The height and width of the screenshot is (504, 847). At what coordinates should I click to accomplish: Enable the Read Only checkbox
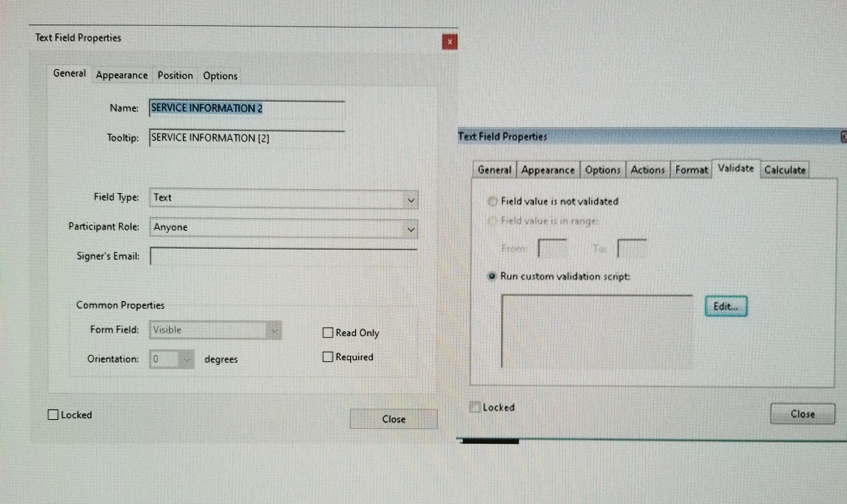tap(328, 333)
